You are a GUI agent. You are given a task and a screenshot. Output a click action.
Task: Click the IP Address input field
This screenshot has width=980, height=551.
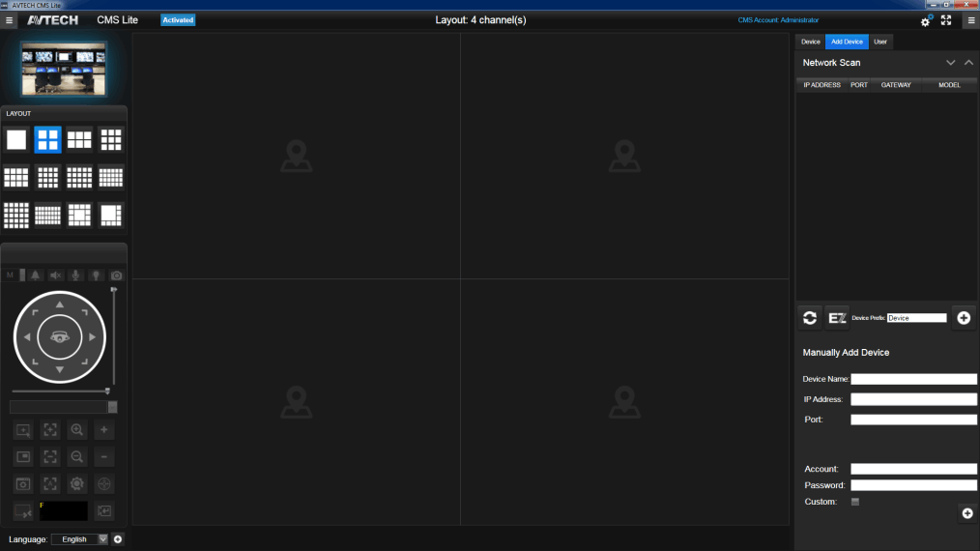tap(913, 399)
